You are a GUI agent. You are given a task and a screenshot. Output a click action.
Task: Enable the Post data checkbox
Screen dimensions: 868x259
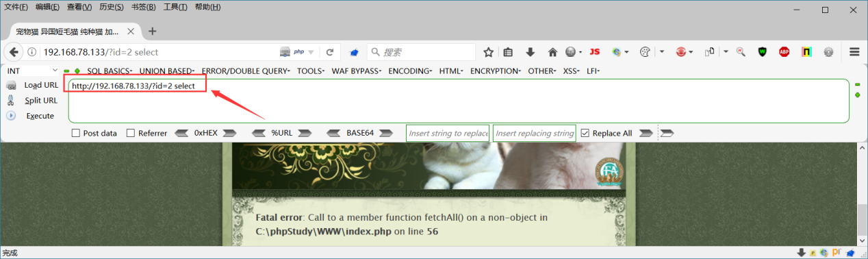coord(76,133)
